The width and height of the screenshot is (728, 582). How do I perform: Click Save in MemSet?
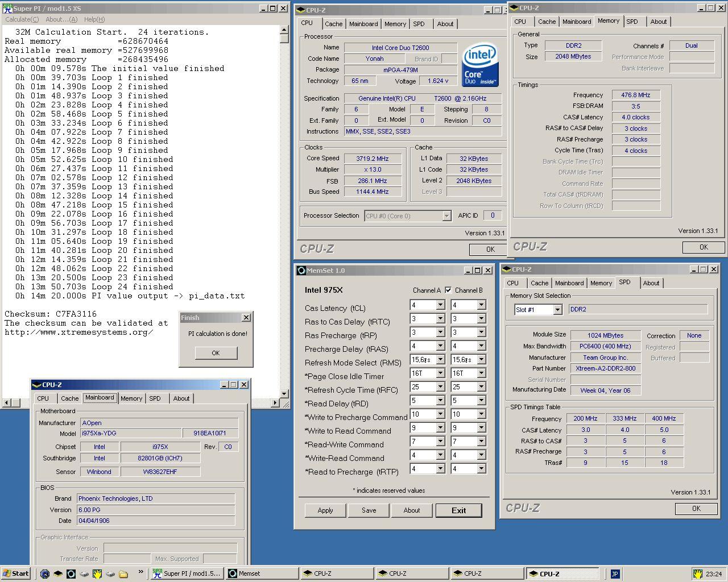point(369,510)
